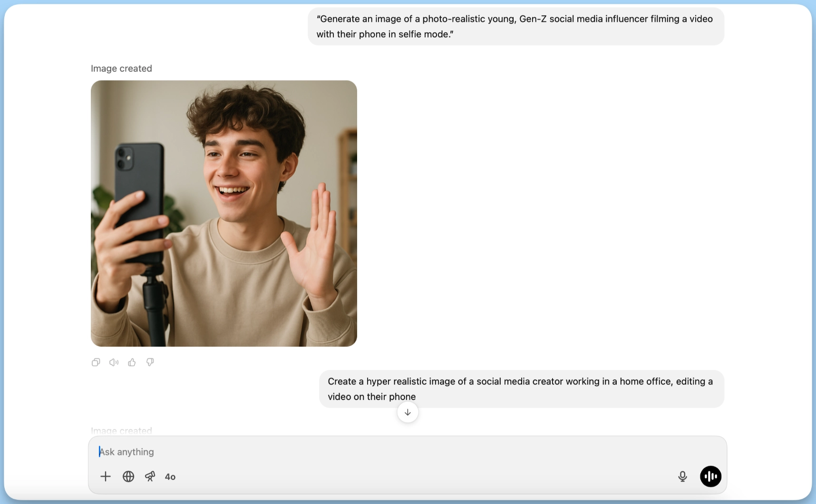Open the generated influencer selfie image

click(224, 213)
